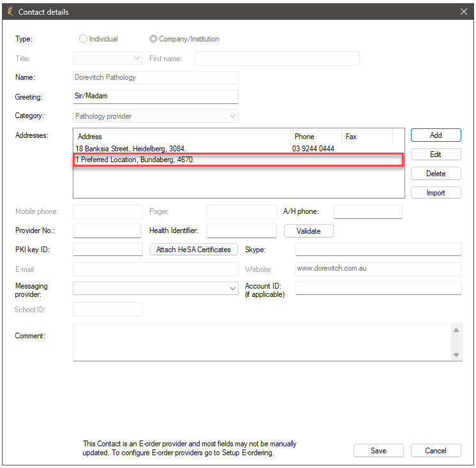Click the Comment scrollbar down arrow
Screen dimensions: 476x468
tap(456, 355)
